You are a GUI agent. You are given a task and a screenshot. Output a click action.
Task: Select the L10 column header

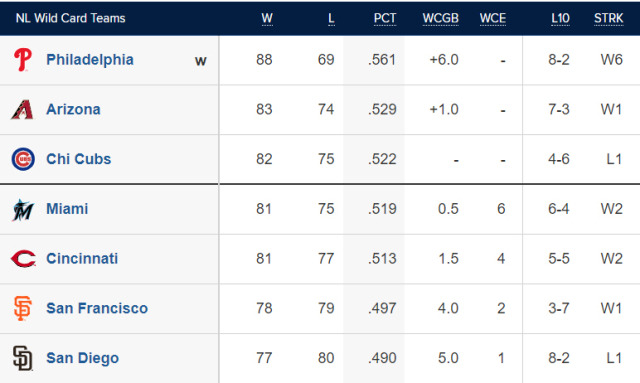pyautogui.click(x=560, y=18)
